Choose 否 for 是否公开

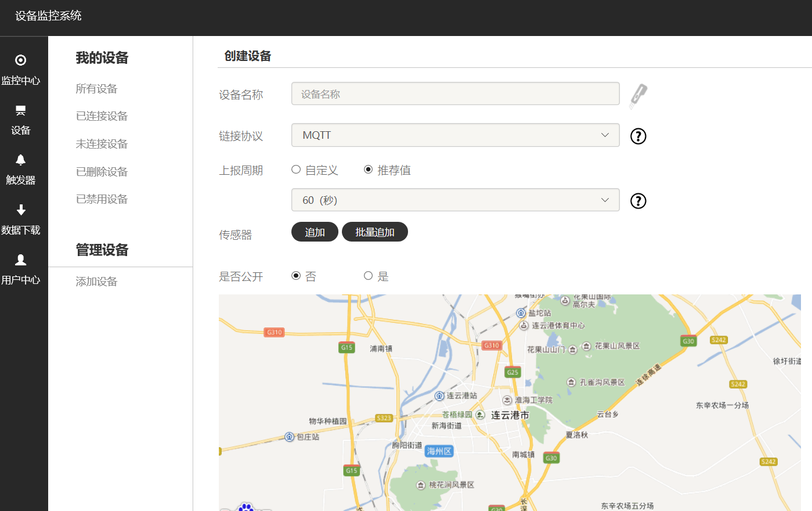(296, 276)
